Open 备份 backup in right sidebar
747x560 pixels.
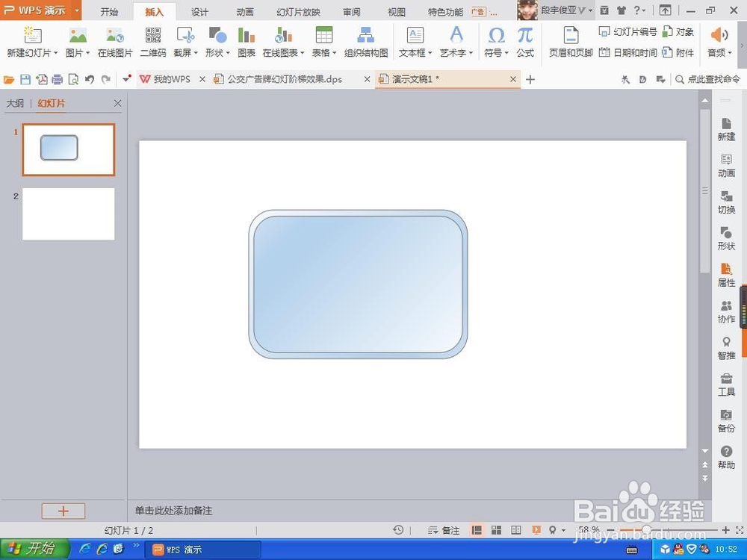click(x=726, y=421)
